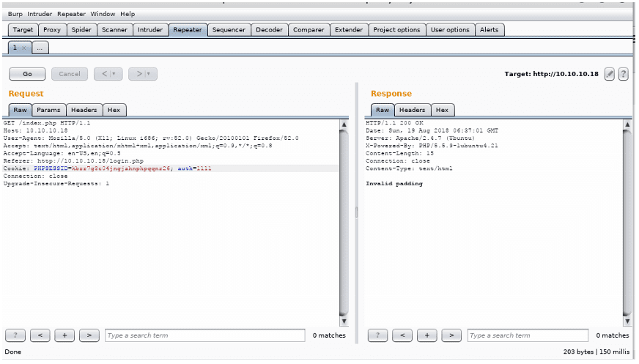Switch to the Proxy tab
Viewport: 639px width, 364px height.
pyautogui.click(x=52, y=30)
